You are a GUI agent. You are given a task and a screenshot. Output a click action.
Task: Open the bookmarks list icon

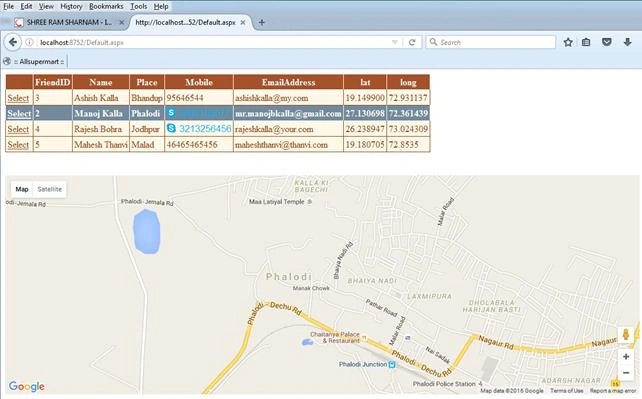586,42
